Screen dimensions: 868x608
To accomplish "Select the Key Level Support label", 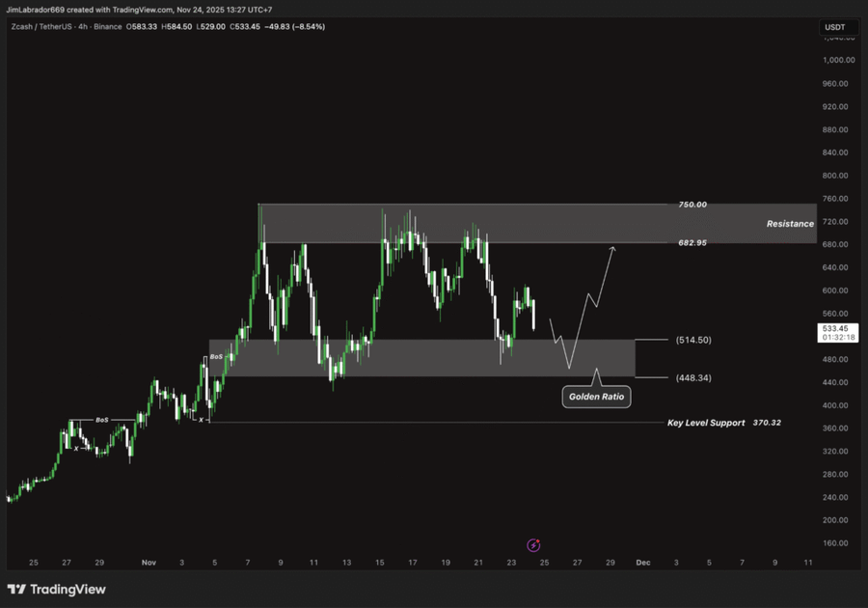I will [x=706, y=423].
